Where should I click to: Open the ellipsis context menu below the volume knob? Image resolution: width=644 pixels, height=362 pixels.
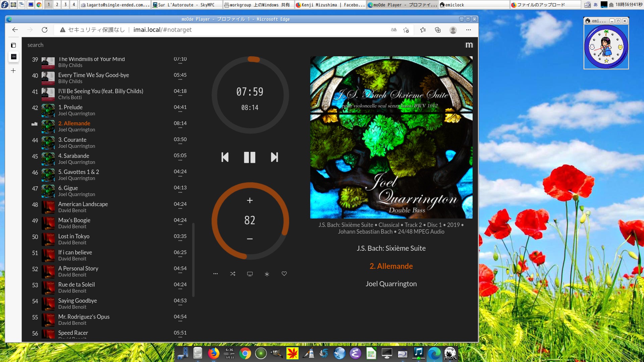[216, 274]
